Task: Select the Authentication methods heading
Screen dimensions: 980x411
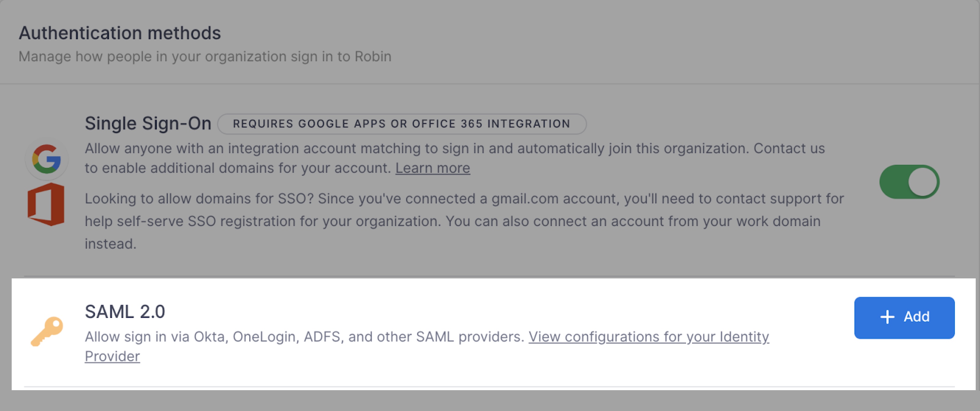Action: click(x=120, y=33)
